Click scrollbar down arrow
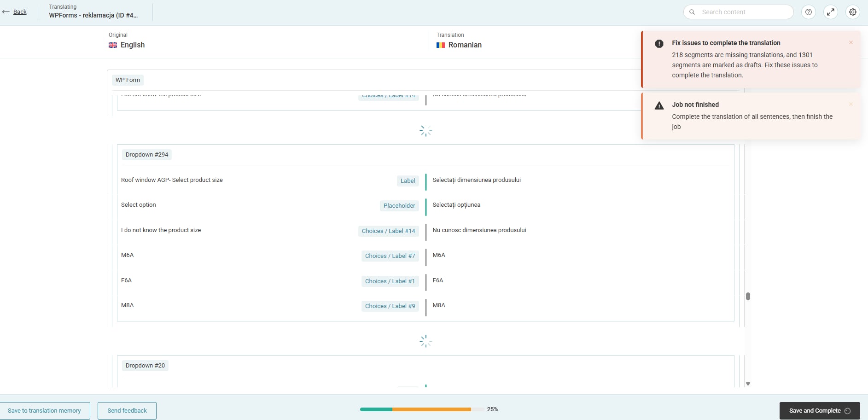This screenshot has width=868, height=420. 748,384
